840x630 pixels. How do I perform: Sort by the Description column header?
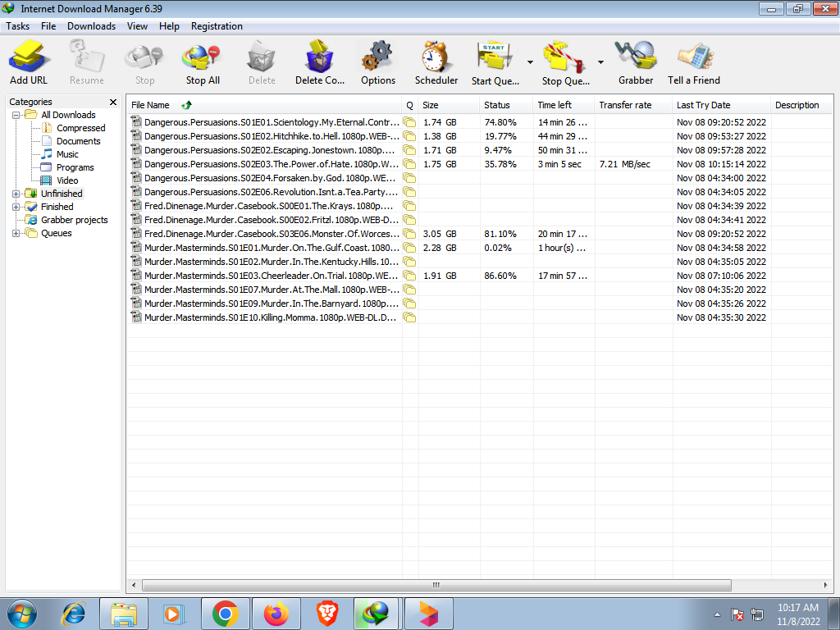802,105
